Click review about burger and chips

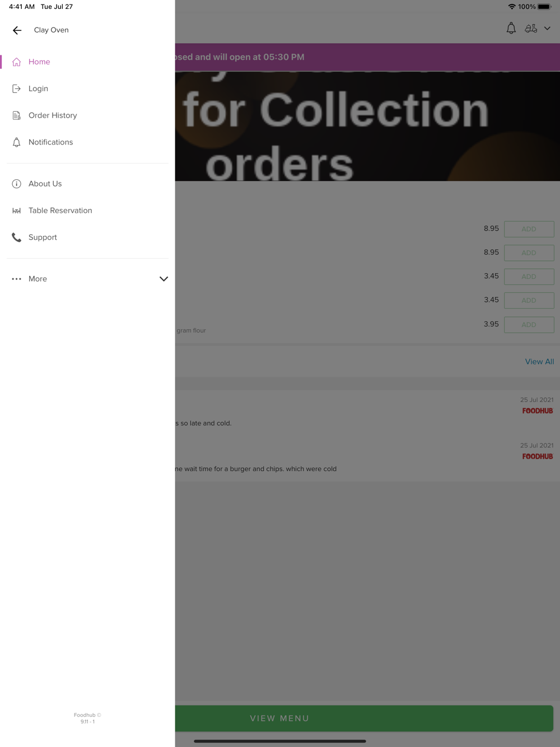click(x=256, y=469)
